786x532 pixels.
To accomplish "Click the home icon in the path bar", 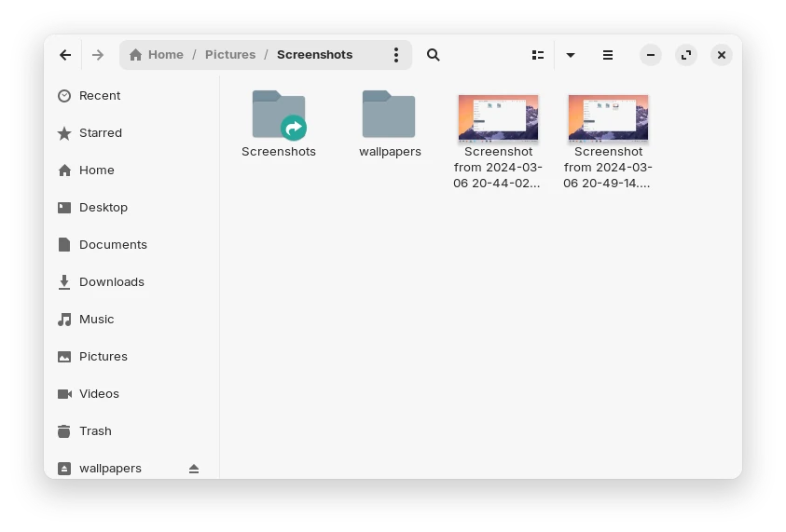I will pyautogui.click(x=135, y=55).
